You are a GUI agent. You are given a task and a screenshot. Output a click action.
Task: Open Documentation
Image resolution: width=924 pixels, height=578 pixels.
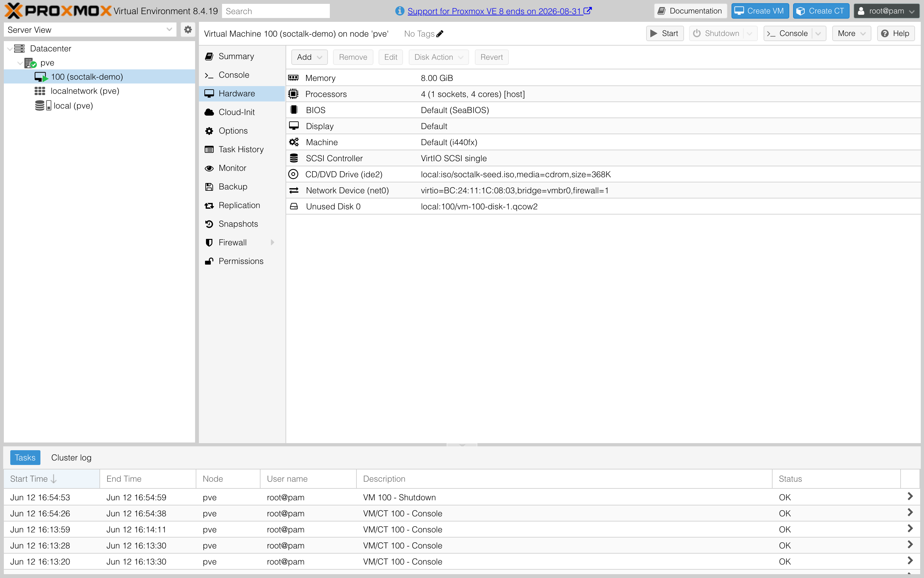click(x=690, y=11)
